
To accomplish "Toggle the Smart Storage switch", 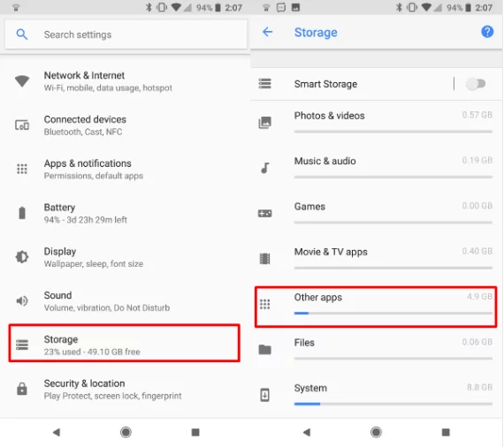I will [476, 84].
